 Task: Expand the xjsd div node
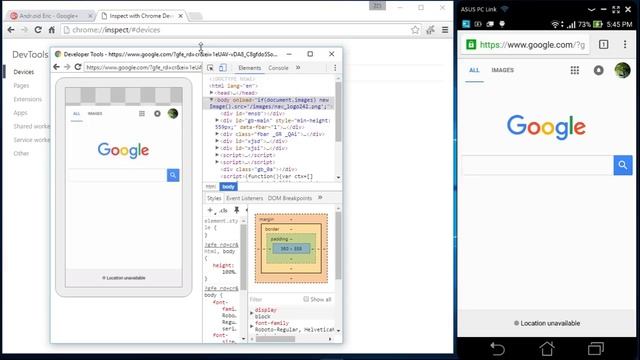point(217,141)
